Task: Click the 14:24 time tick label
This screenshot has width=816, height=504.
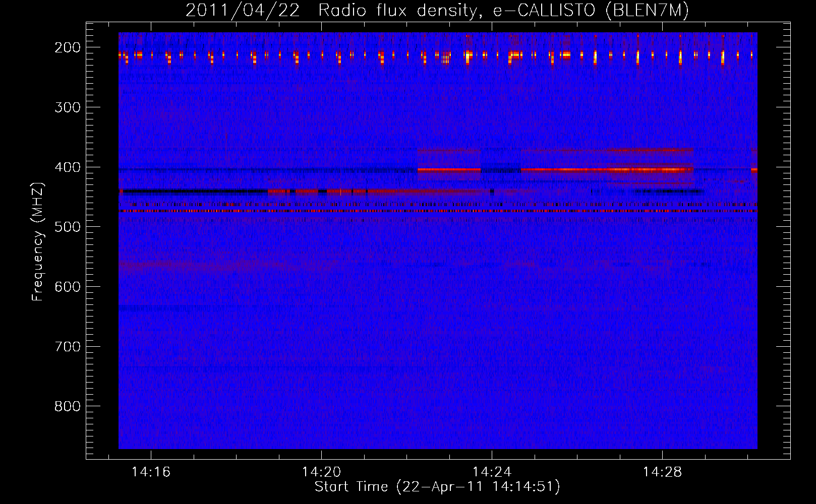Action: click(492, 472)
